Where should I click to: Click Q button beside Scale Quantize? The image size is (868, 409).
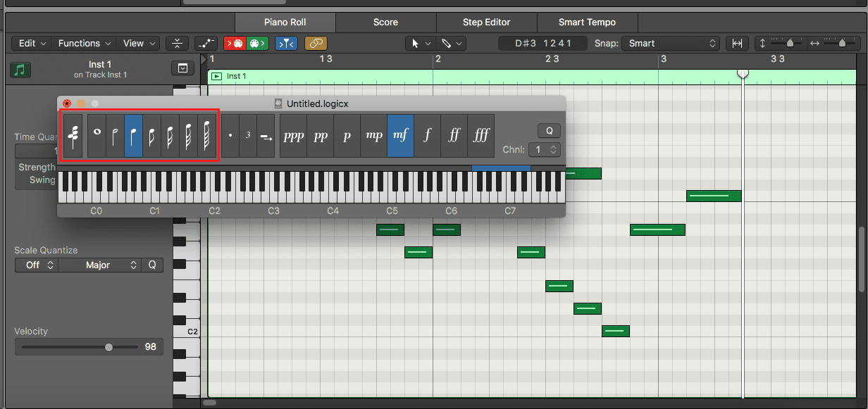152,265
